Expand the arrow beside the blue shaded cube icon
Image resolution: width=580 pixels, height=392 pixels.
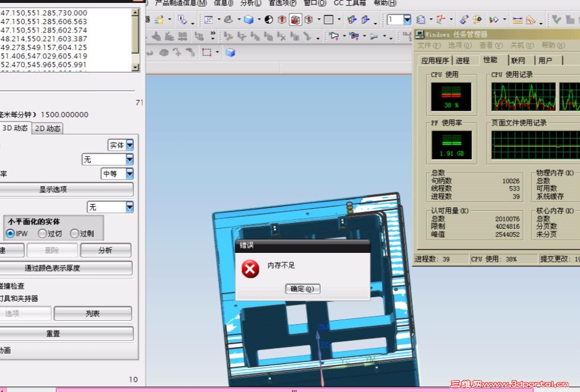259,19
